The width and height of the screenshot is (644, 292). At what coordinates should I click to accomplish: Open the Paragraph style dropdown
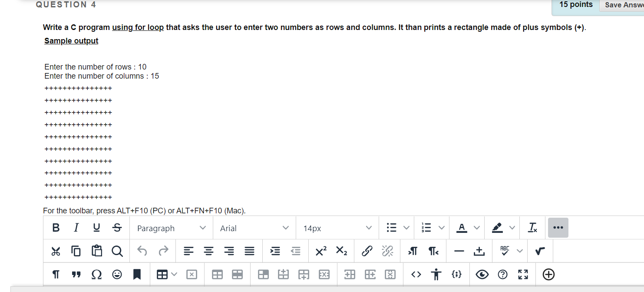[x=170, y=228]
